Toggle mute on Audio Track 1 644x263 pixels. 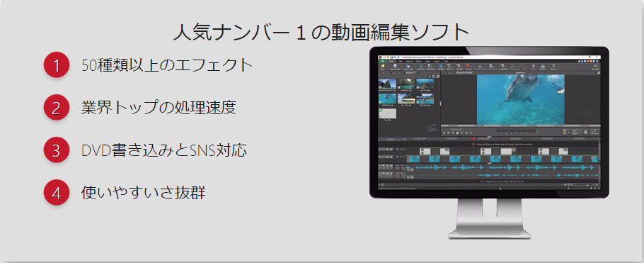click(384, 165)
